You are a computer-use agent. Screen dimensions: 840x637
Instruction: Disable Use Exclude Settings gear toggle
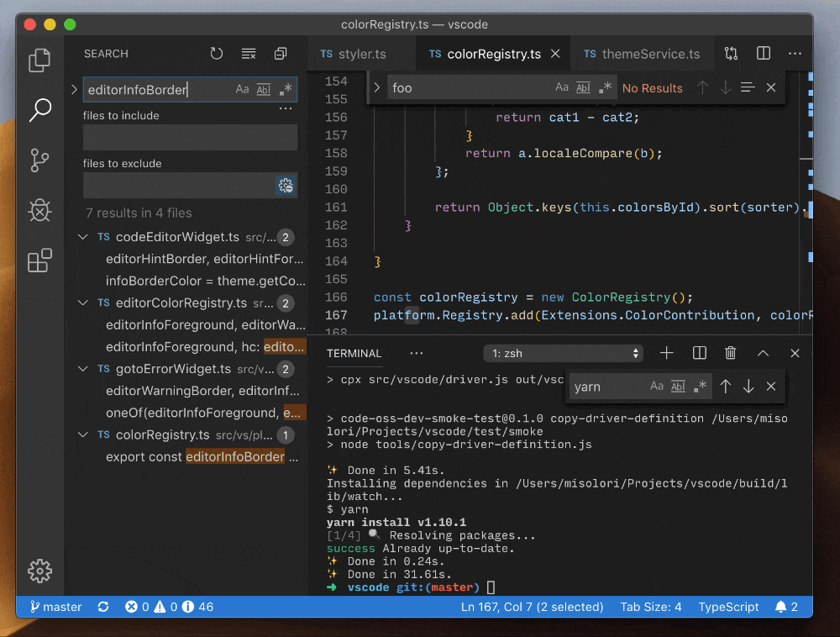click(286, 185)
